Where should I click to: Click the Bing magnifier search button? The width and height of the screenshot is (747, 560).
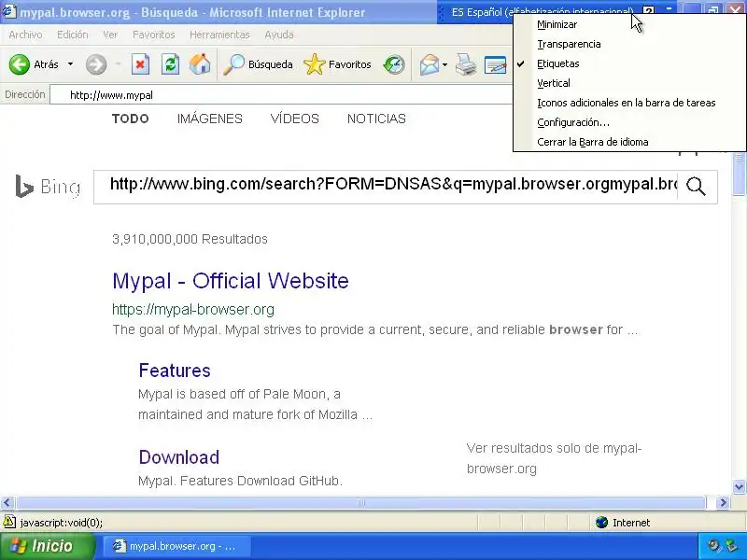point(696,187)
